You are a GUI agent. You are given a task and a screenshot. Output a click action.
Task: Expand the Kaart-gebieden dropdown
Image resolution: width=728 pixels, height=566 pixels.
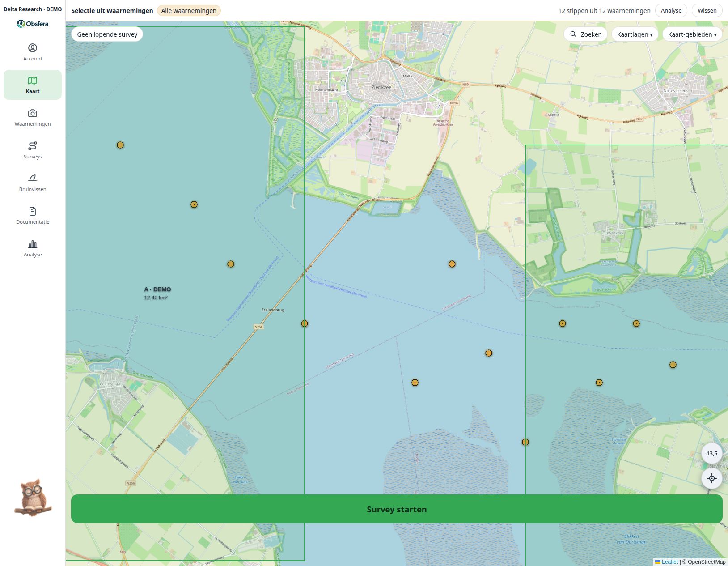tap(692, 34)
